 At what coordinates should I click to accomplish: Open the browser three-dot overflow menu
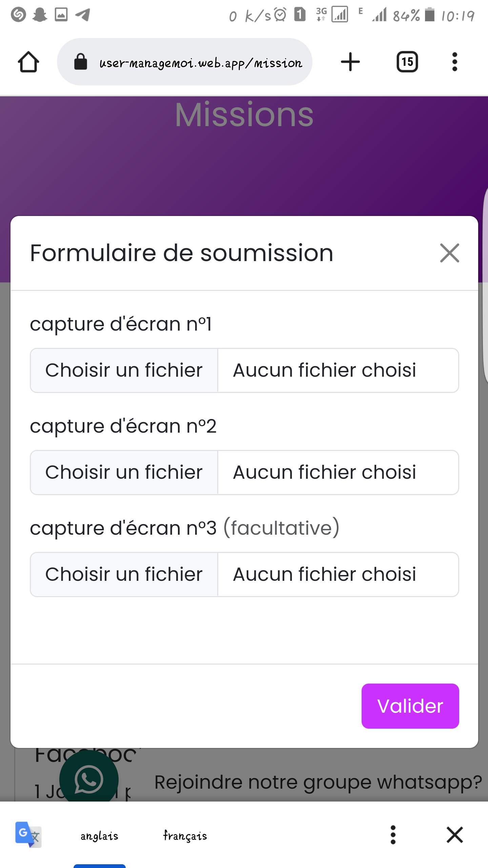coord(454,62)
